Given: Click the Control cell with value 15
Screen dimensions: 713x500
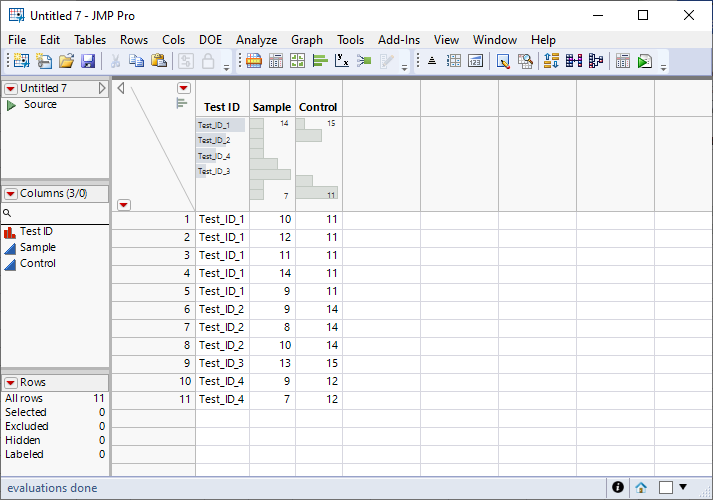Looking at the screenshot, I should click(x=319, y=364).
